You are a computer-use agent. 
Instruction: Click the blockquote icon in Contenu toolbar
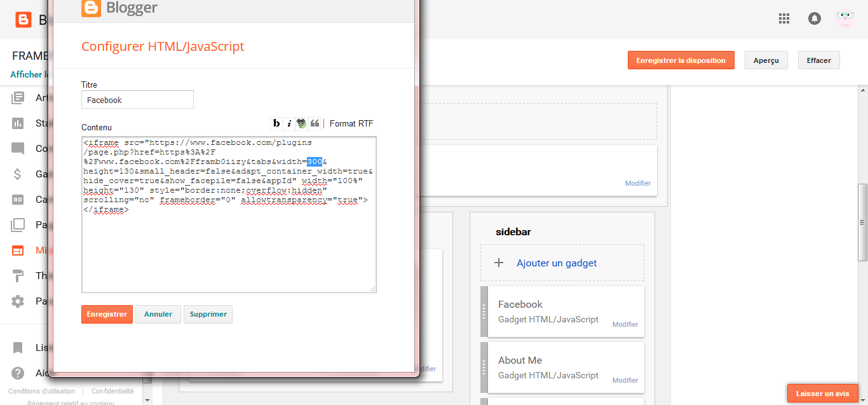315,123
